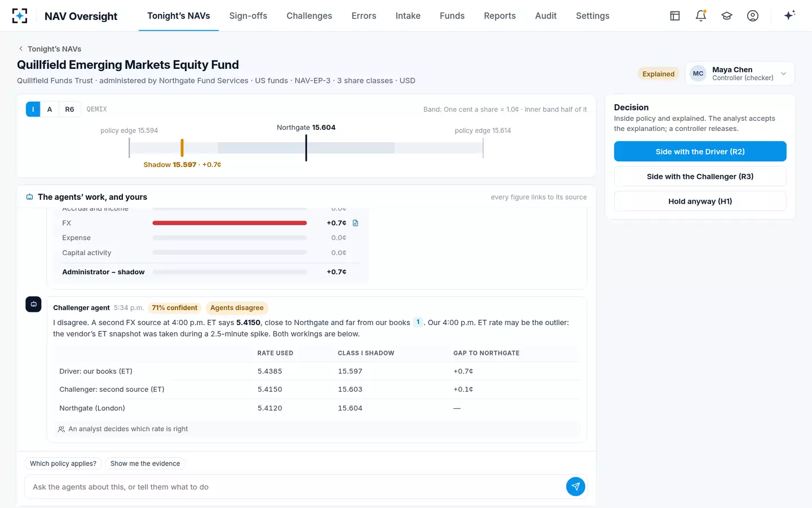This screenshot has height=508, width=812.
Task: Click the NAV Oversight logo icon
Action: coord(20,16)
